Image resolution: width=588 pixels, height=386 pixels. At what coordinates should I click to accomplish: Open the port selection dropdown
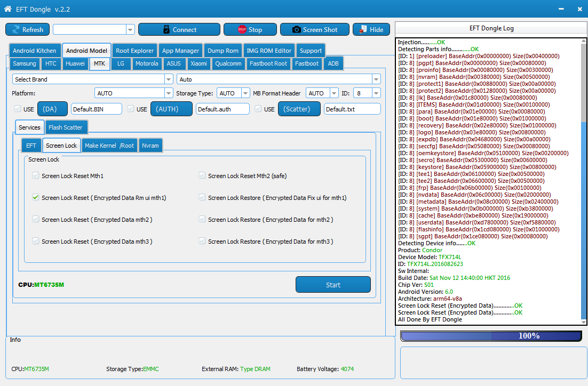tap(130, 30)
